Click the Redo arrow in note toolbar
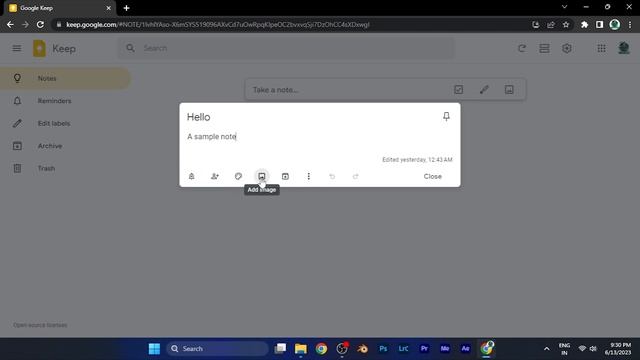Viewport: 640px width, 360px height. 356,176
